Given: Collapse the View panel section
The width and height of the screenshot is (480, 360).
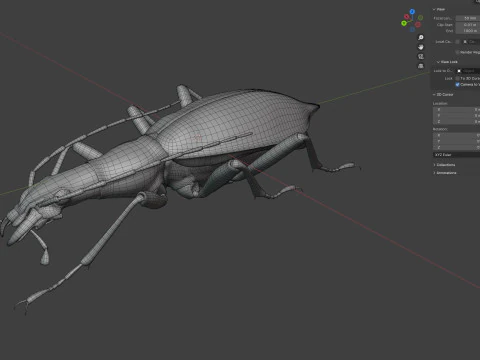Looking at the screenshot, I should coord(439,9).
